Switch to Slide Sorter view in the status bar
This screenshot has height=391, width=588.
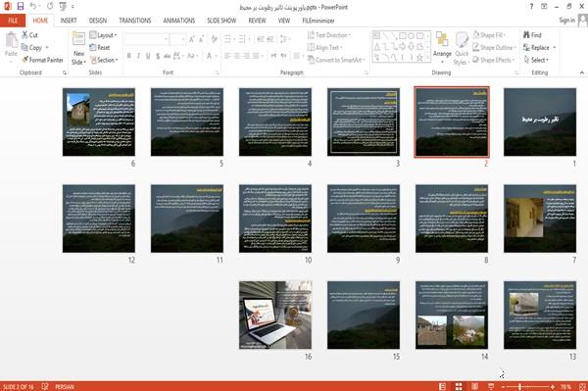(459, 386)
